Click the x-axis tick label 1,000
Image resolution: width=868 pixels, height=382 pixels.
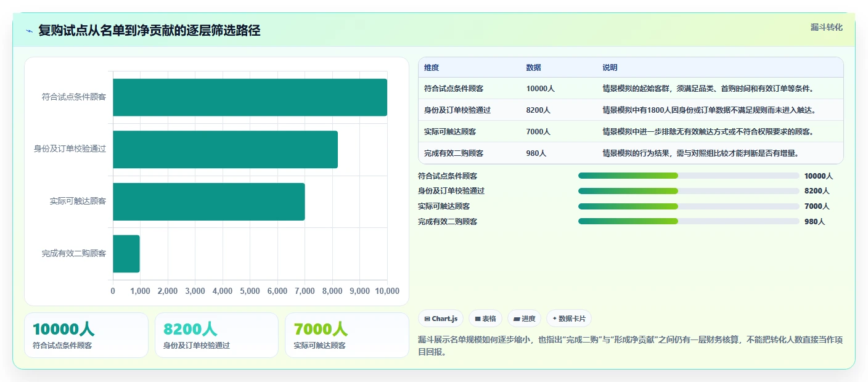(140, 291)
